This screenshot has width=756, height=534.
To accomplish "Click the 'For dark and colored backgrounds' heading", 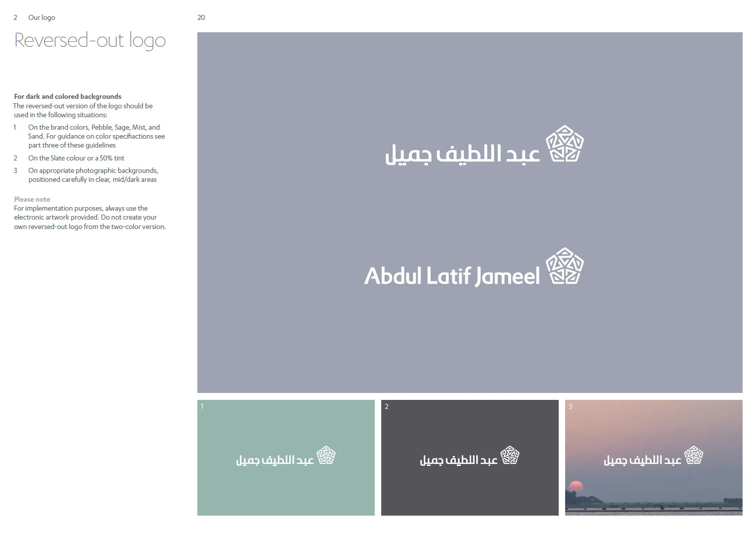I will (68, 96).
